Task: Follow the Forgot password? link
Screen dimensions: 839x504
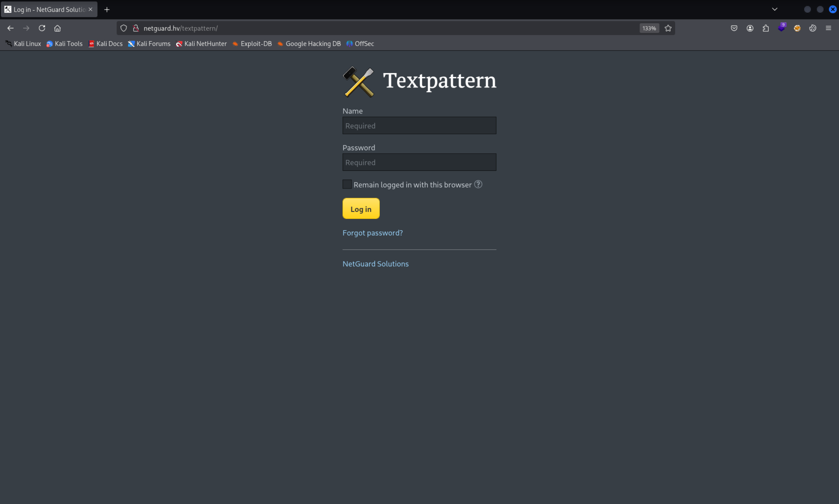Action: pyautogui.click(x=372, y=233)
